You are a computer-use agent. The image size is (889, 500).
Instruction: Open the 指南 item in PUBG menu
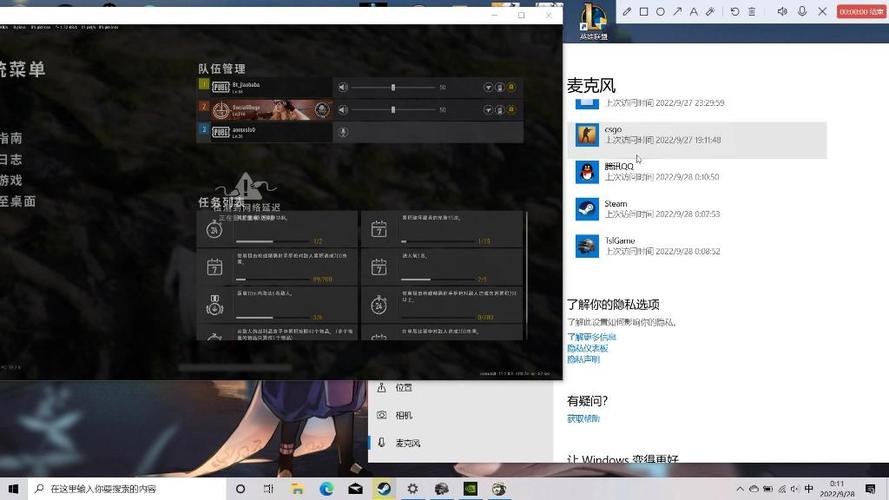coord(11,138)
